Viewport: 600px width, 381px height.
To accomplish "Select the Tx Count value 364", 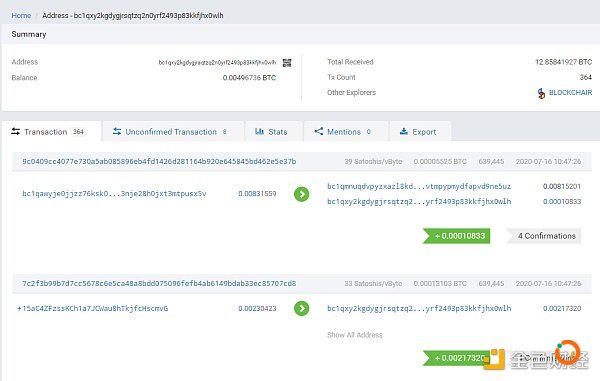I will tap(585, 77).
